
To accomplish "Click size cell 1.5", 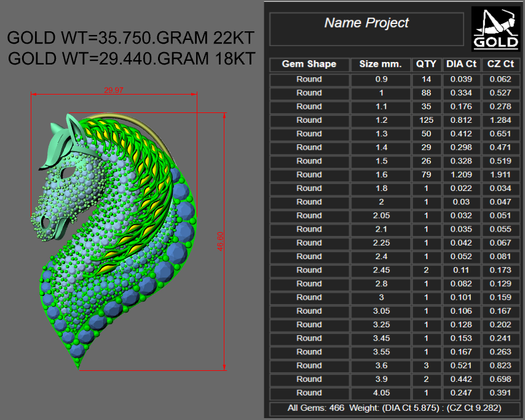I will pos(381,161).
